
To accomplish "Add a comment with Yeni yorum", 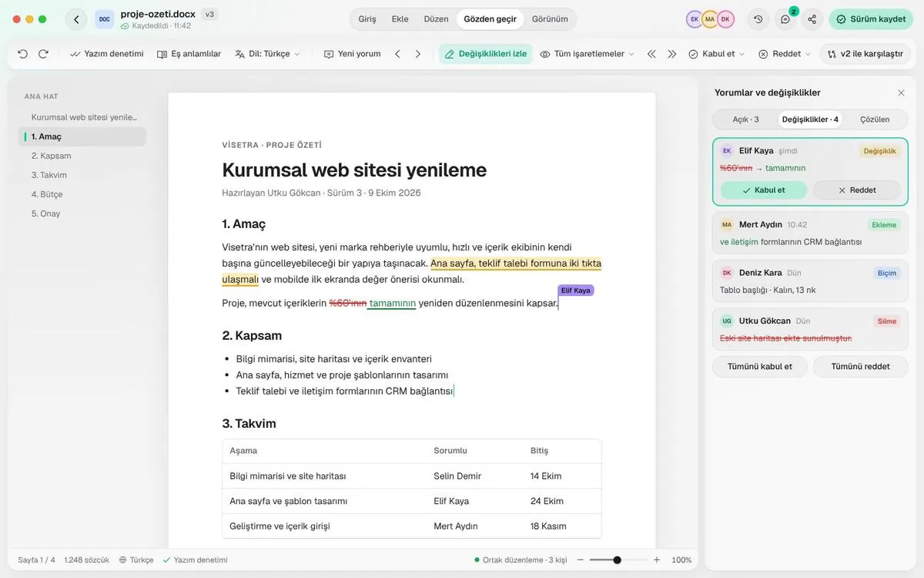I will 353,54.
